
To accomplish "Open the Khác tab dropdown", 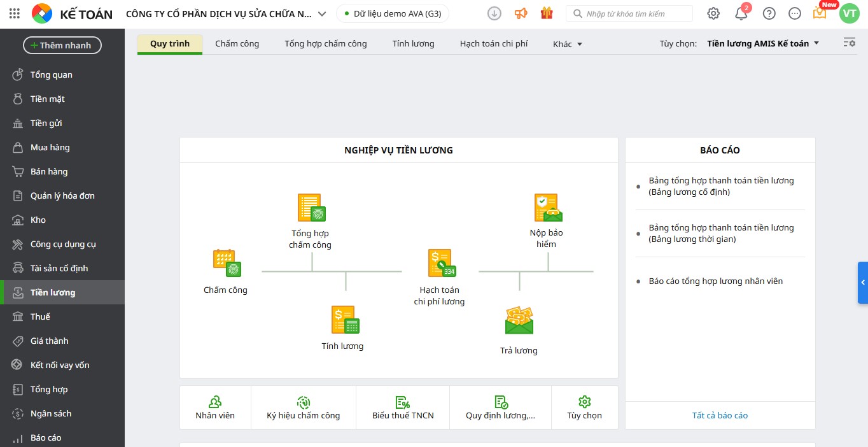I will click(x=568, y=44).
